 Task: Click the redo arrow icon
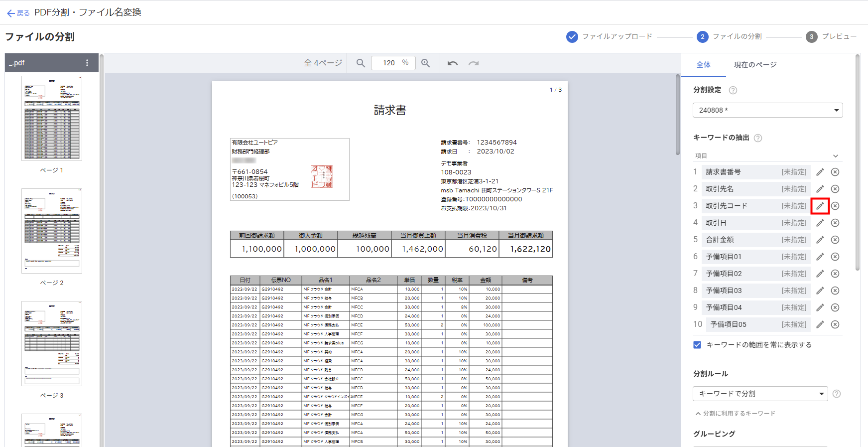pyautogui.click(x=474, y=63)
